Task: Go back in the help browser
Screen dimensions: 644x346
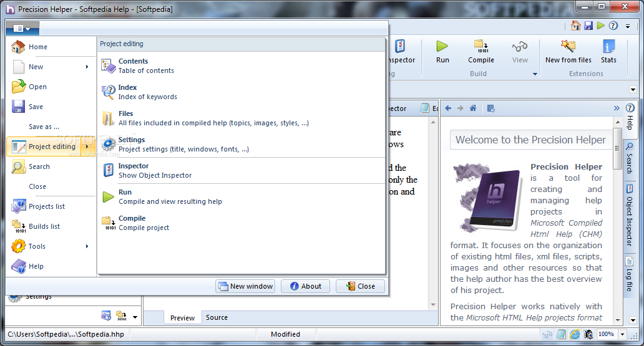Action: 448,108
